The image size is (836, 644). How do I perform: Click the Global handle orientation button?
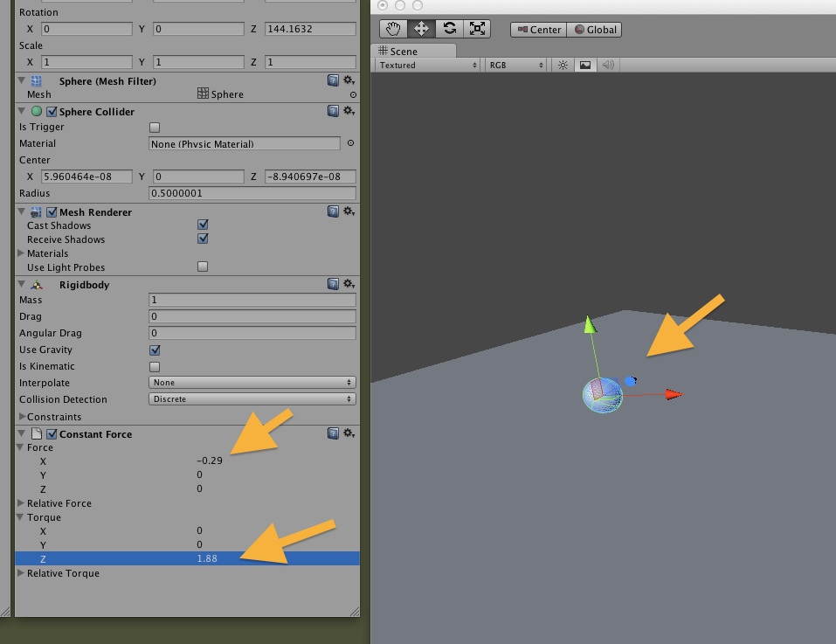[x=594, y=29]
